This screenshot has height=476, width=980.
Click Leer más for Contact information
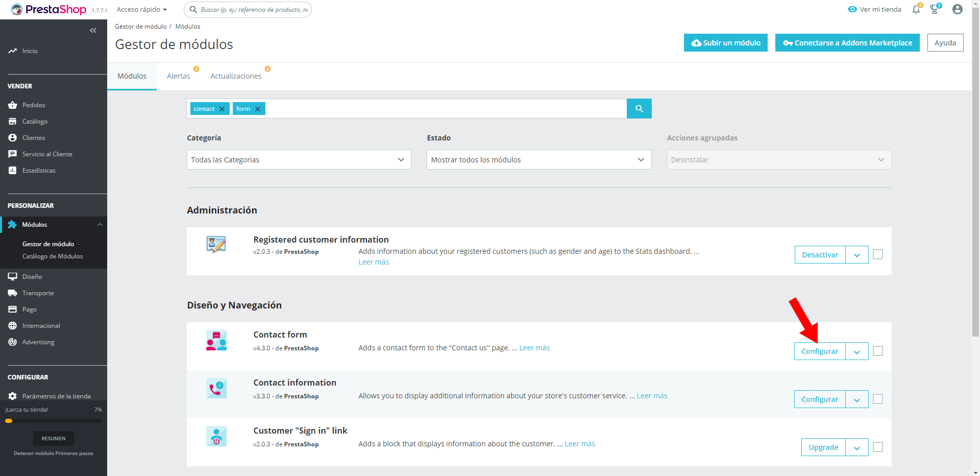(652, 396)
